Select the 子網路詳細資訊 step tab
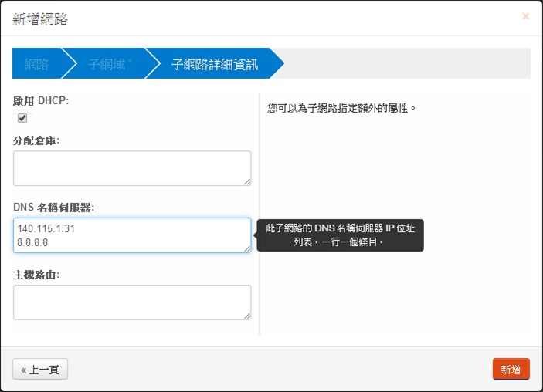 point(214,64)
